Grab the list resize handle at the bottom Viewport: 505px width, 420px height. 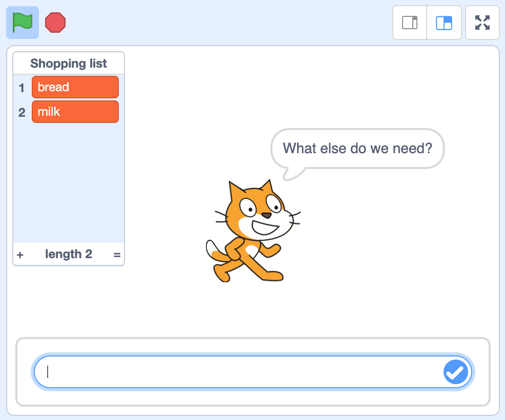click(x=117, y=255)
